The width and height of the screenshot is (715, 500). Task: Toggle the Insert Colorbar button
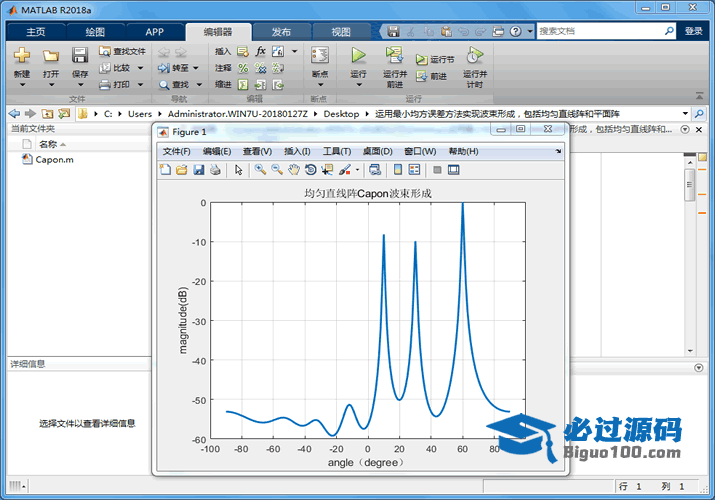point(398,170)
